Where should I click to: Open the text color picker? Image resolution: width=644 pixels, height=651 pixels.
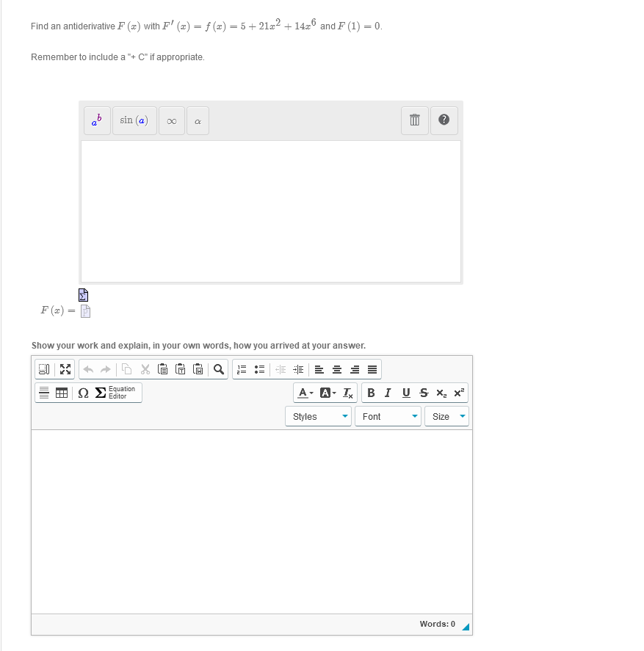click(303, 393)
